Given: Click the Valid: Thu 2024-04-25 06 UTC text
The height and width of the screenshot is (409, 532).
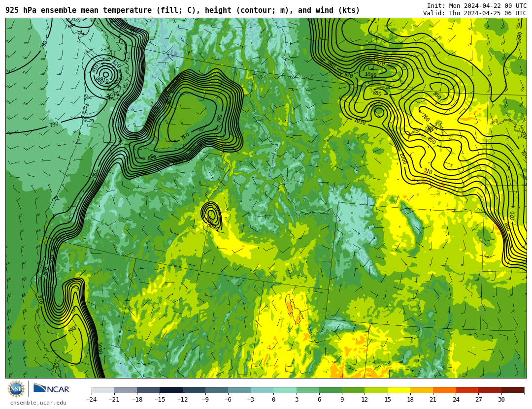Looking at the screenshot, I should coord(474,13).
